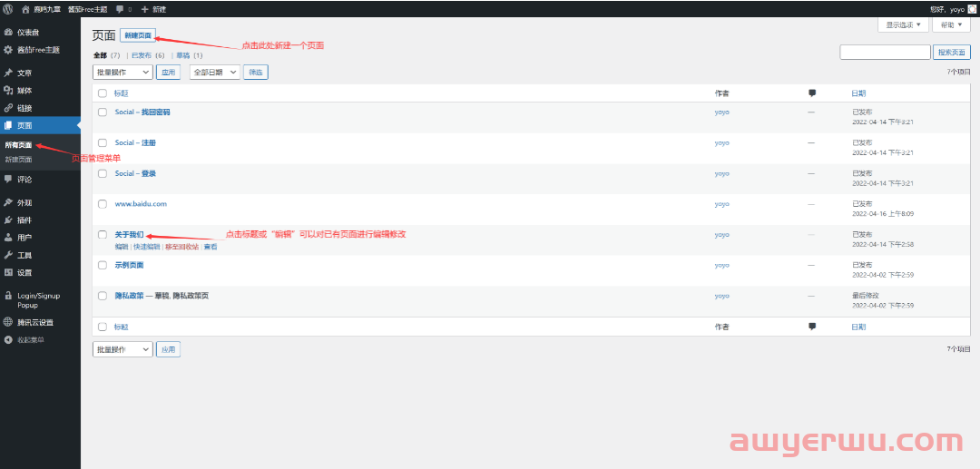Screen dimensions: 980x469
Task: Click the 搜索页面 search button
Action: [952, 53]
